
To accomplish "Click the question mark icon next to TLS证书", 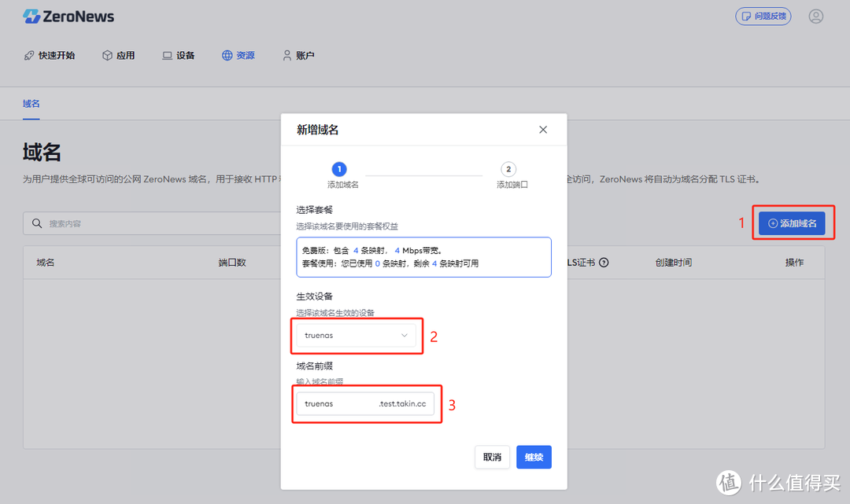I will pyautogui.click(x=603, y=262).
